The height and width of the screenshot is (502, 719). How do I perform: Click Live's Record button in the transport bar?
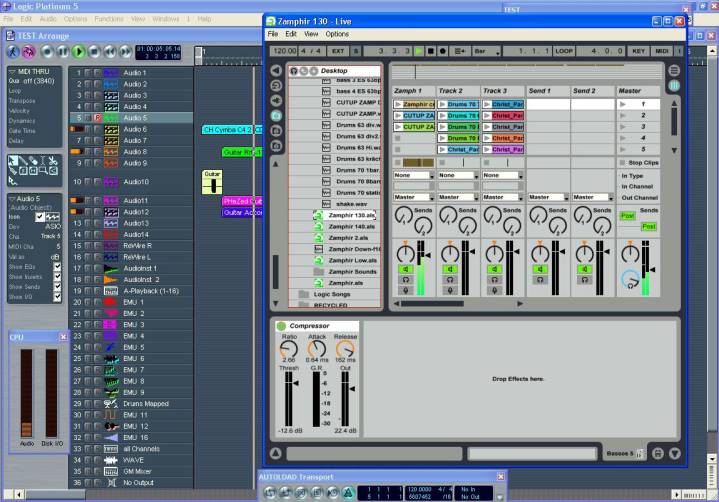point(442,51)
